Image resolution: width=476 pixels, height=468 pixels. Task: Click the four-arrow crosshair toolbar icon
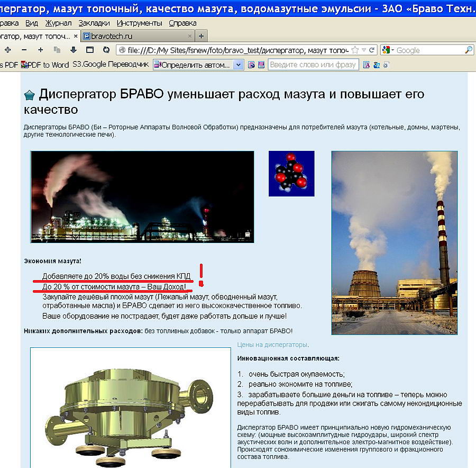point(7,50)
